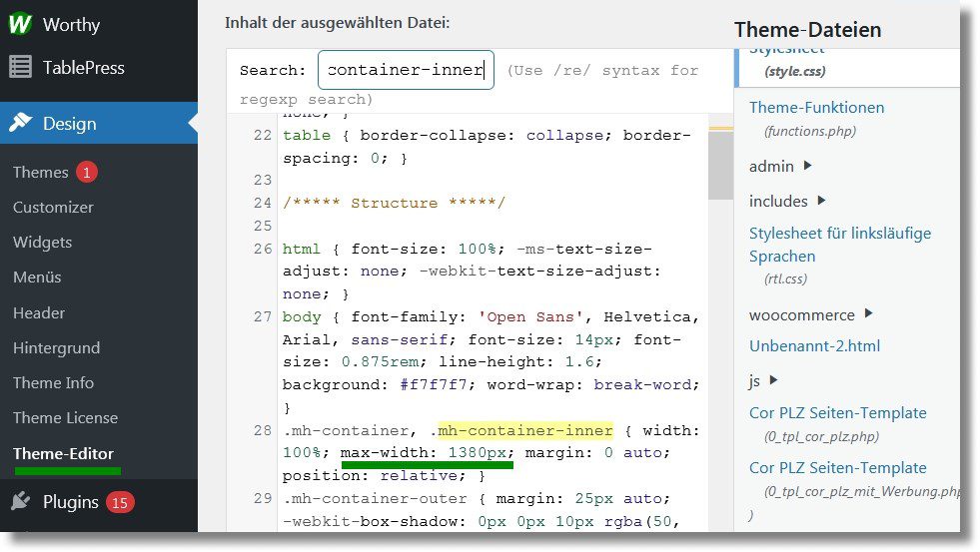Click the TablePress table icon

[20, 68]
